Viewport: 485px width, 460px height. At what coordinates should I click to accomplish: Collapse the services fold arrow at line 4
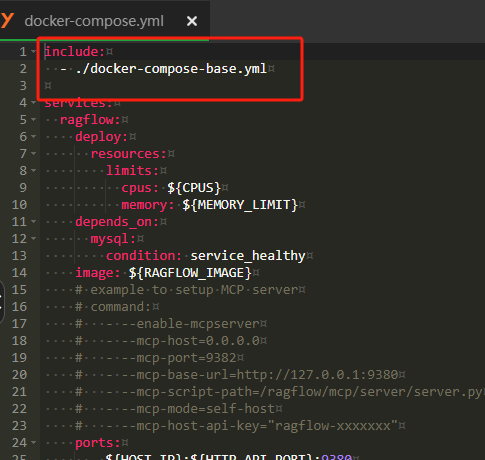[33, 103]
